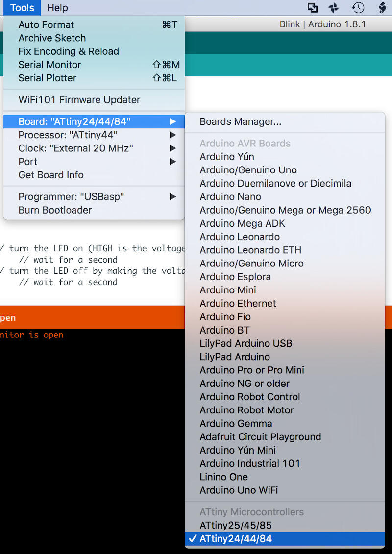Expand the Clock "External 20 MHz" submenu
Viewport: 392px width, 554px height.
click(x=94, y=148)
